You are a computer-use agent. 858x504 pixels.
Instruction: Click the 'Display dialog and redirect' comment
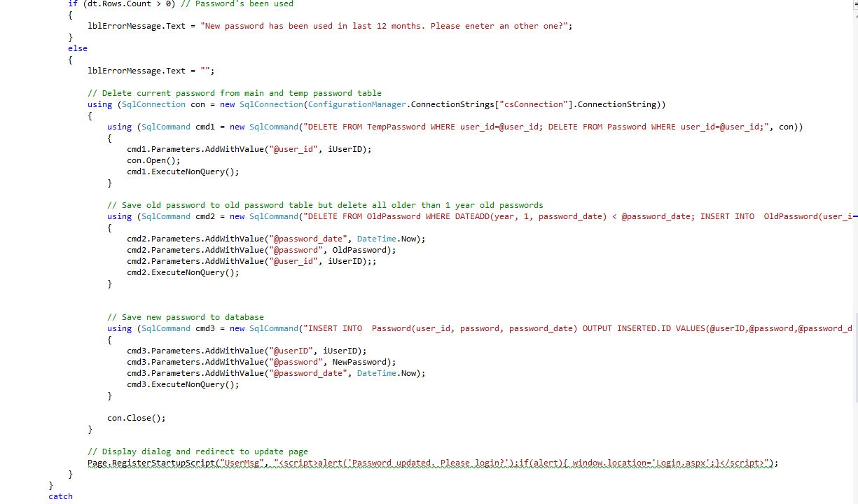coord(198,451)
